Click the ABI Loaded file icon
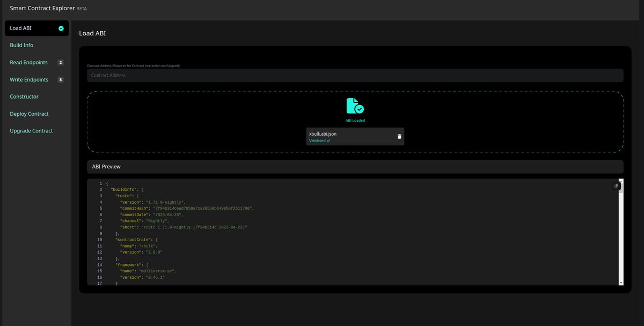644x326 pixels. point(355,106)
